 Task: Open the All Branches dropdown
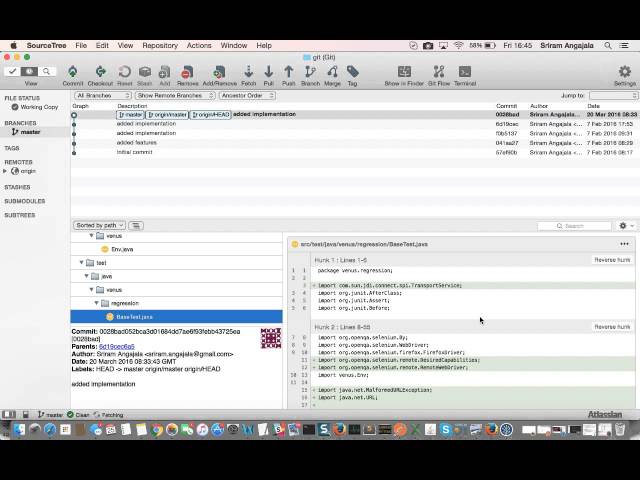pos(102,96)
